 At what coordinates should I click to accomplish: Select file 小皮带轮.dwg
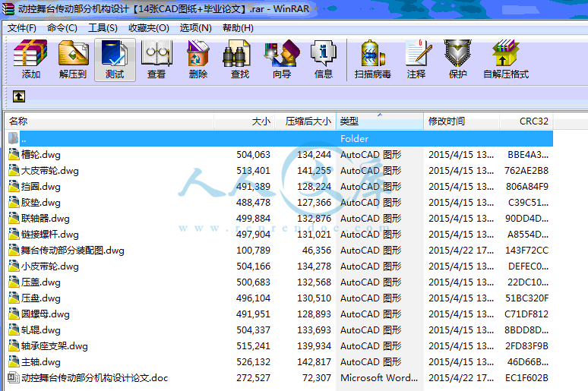(x=50, y=266)
